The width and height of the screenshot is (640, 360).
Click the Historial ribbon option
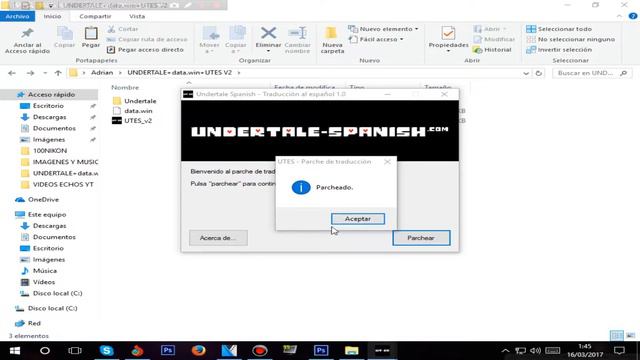(x=492, y=49)
